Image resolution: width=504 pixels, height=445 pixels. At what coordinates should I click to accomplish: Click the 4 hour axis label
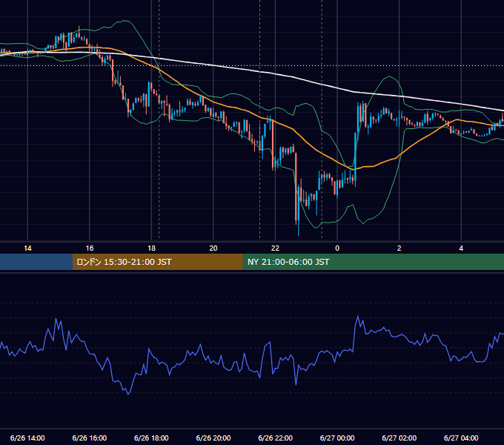point(461,248)
